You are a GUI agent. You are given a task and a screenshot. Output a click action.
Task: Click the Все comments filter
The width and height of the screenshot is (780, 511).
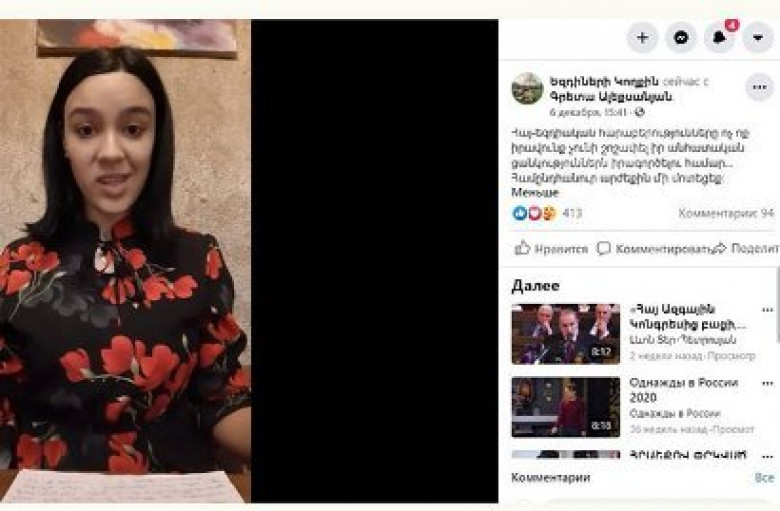[764, 478]
